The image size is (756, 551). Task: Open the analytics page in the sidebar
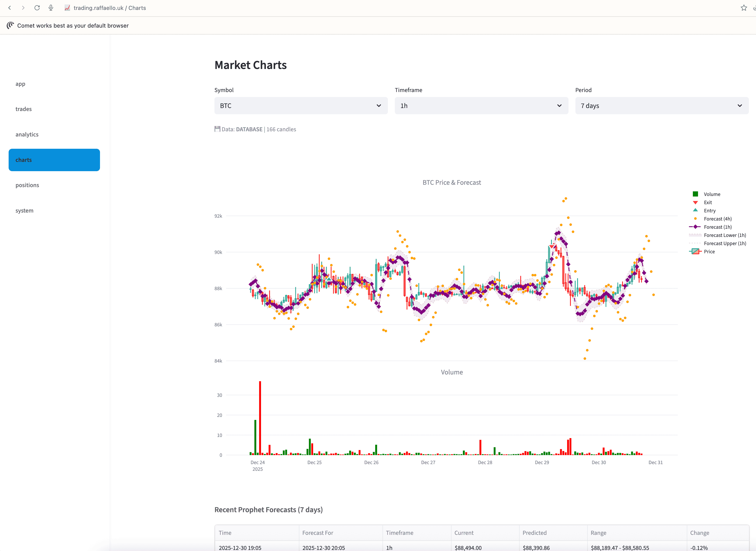54,135
